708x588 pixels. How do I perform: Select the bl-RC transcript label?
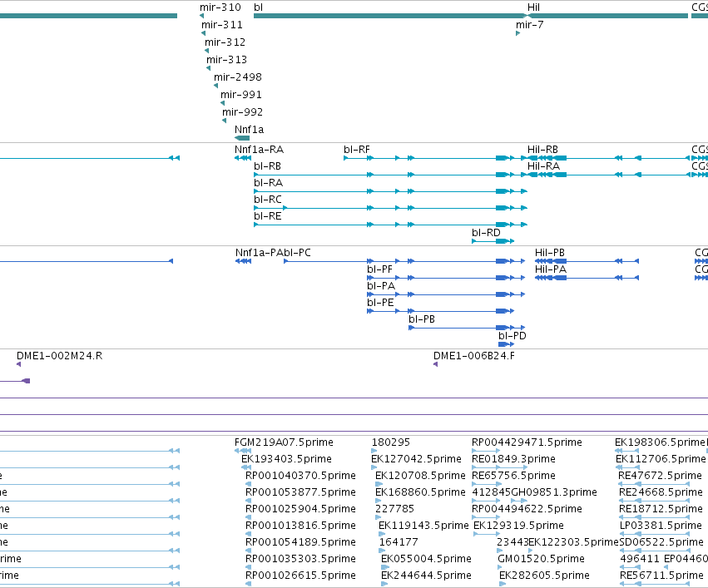pyautogui.click(x=268, y=200)
